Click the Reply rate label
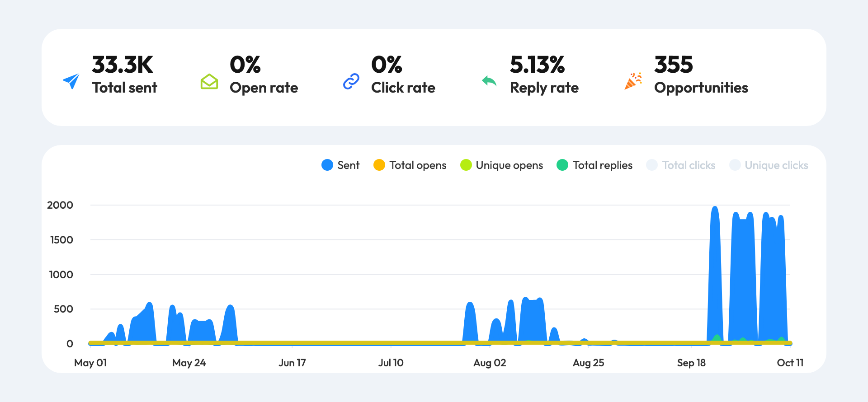This screenshot has width=868, height=402. [544, 88]
